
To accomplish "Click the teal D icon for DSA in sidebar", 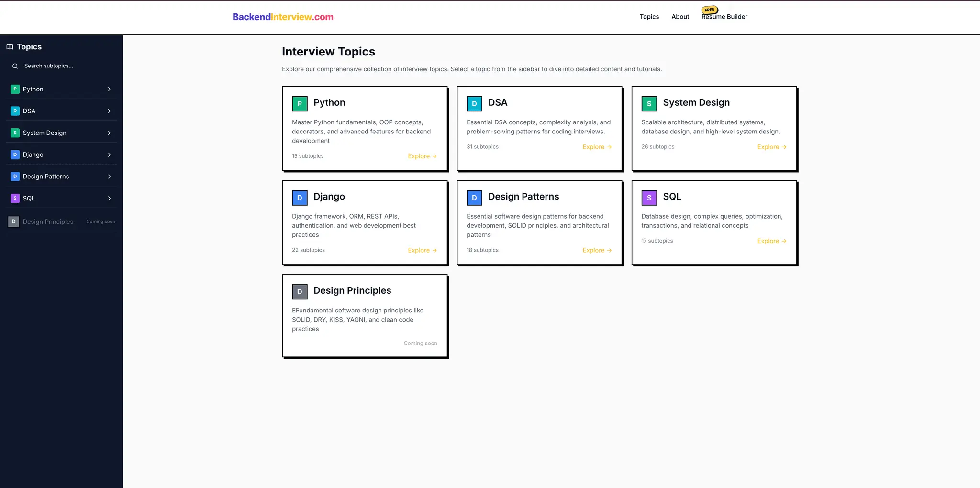I will click(x=15, y=111).
